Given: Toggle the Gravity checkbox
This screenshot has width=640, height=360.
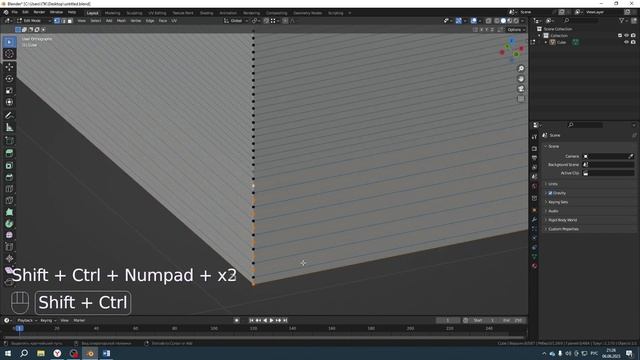Looking at the screenshot, I should (x=550, y=193).
